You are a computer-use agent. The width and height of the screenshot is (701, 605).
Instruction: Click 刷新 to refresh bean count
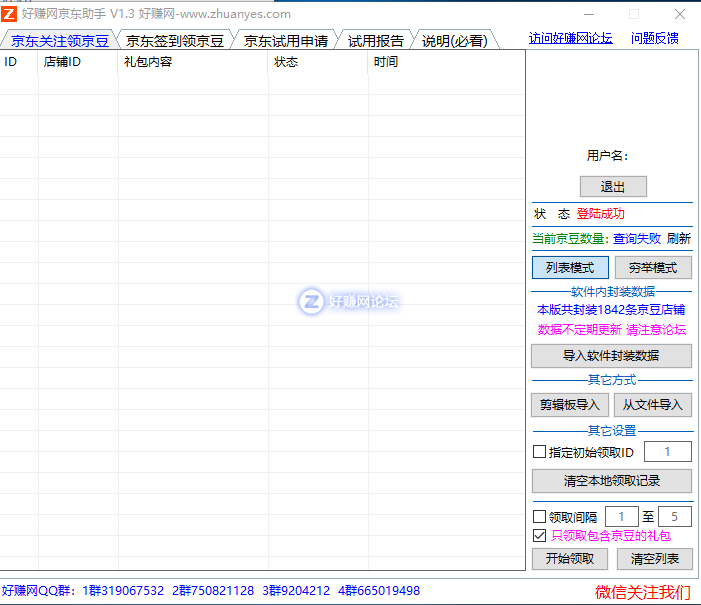[x=679, y=239]
